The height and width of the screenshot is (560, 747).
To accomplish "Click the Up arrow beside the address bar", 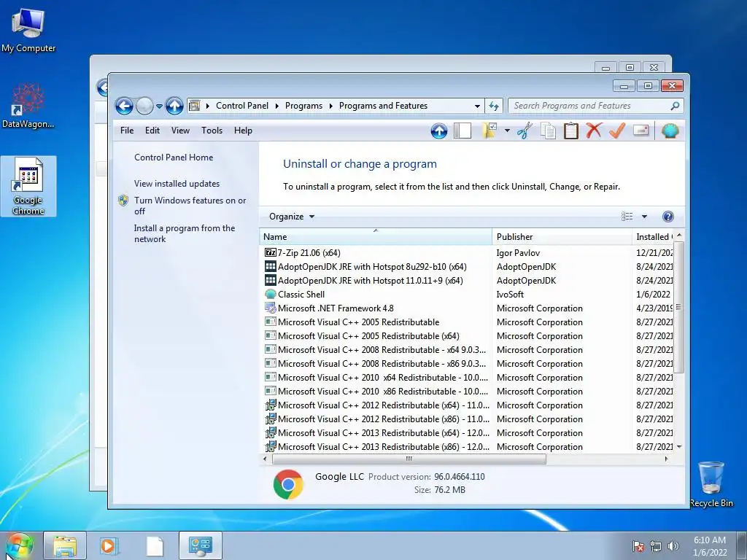I will (x=174, y=106).
